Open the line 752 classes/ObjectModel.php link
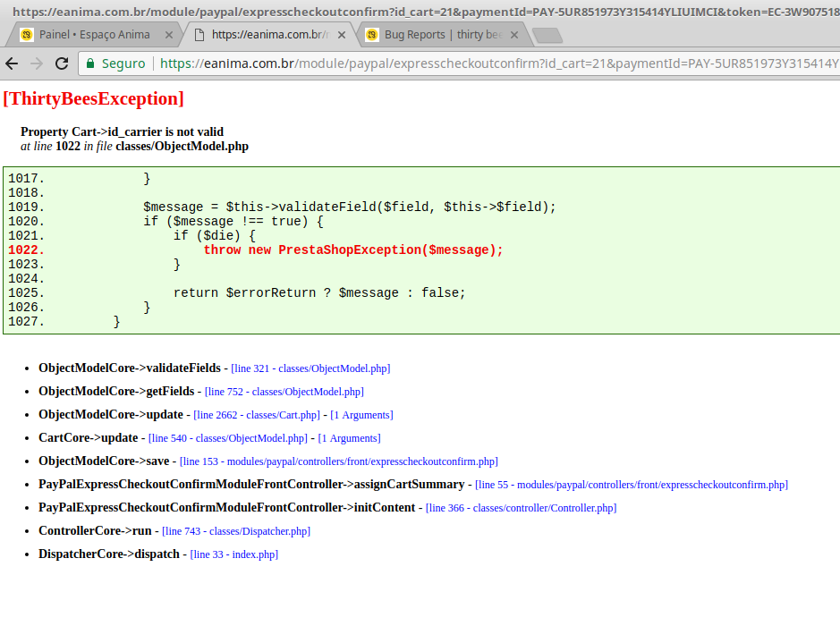The image size is (840, 626). (284, 392)
